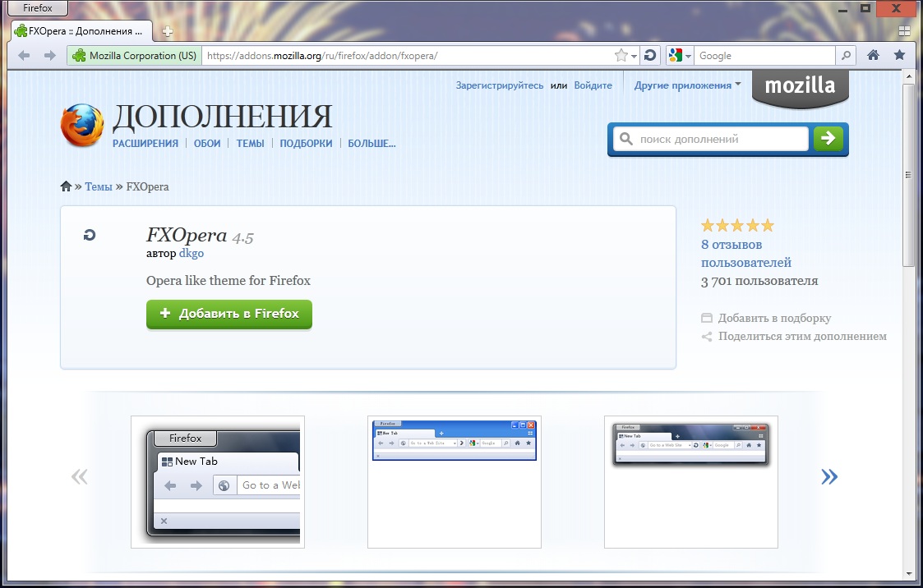Click the 'Opera like theme for Firefox' description
923x588 pixels.
click(x=228, y=281)
